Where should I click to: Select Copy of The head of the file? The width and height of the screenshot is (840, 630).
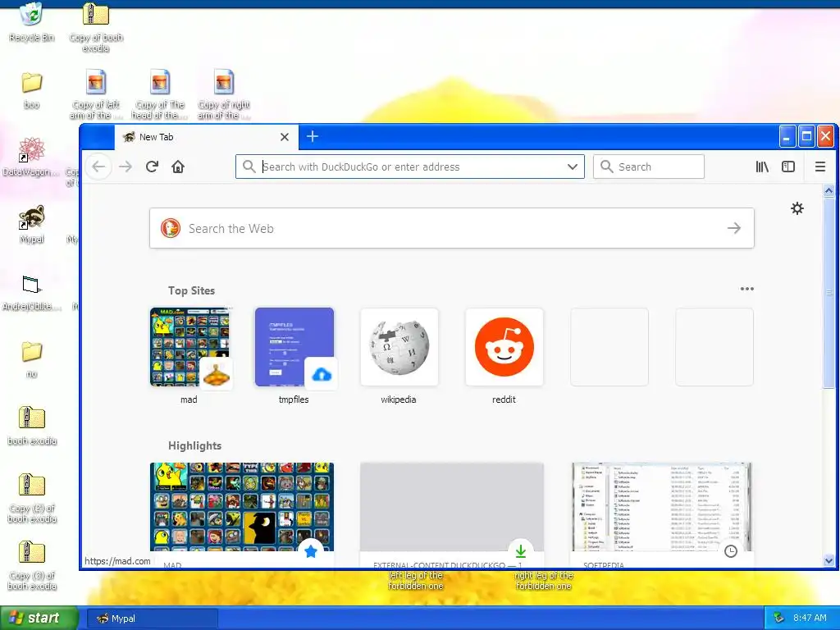click(x=160, y=94)
